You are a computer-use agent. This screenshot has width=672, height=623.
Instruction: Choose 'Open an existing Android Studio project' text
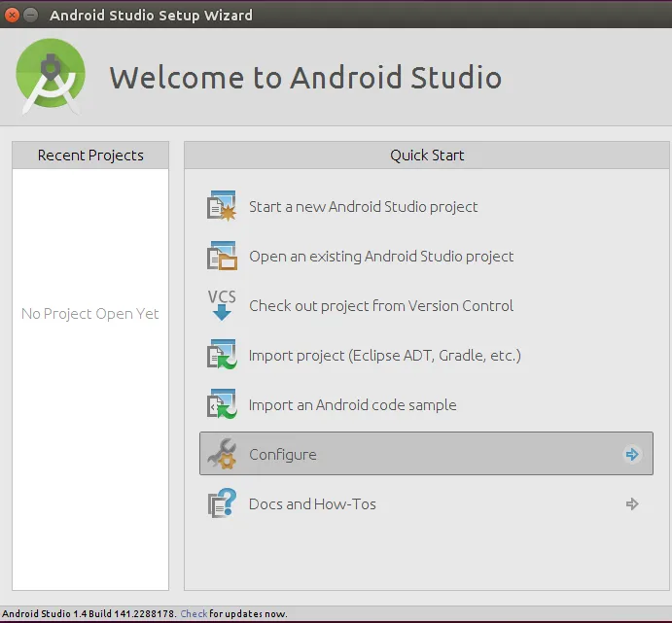click(381, 257)
